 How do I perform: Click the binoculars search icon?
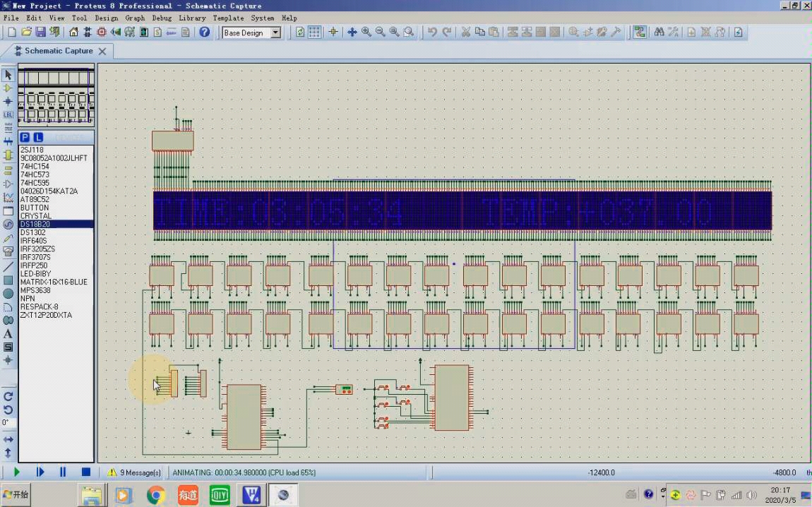pos(659,32)
